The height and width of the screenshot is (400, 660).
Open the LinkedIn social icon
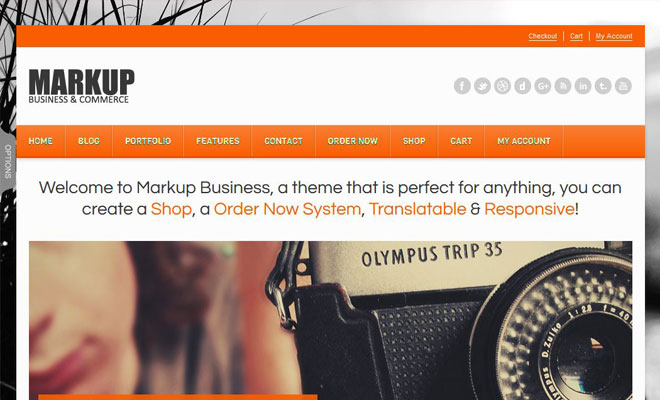tap(583, 86)
